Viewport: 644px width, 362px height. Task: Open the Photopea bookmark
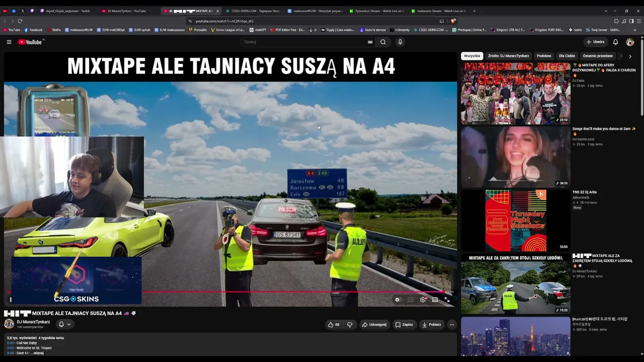point(469,30)
